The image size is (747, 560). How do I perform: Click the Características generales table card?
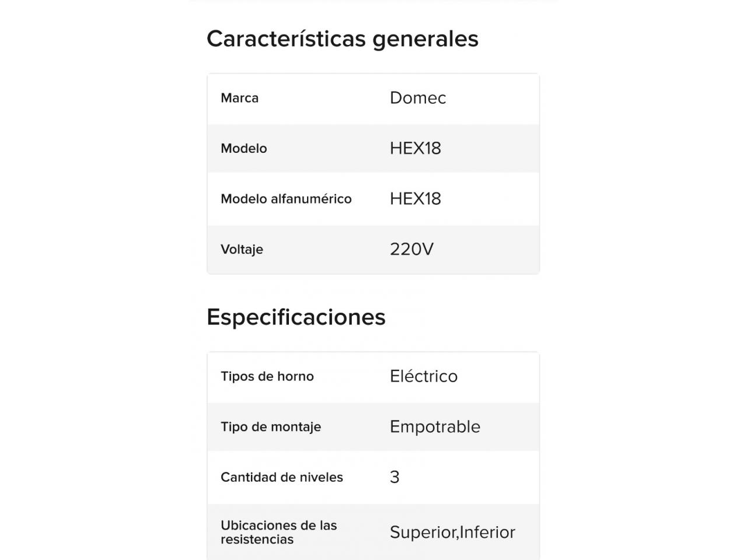pyautogui.click(x=373, y=174)
